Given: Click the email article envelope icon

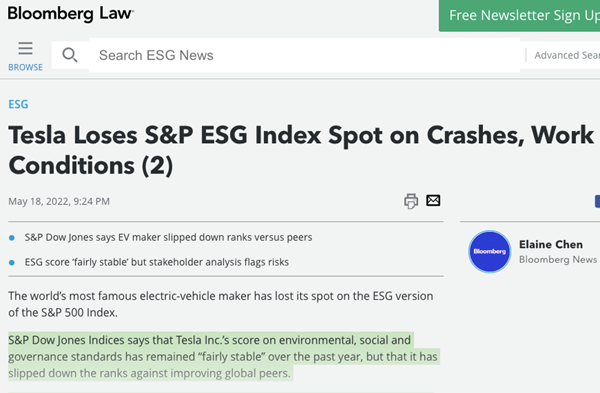Looking at the screenshot, I should pos(433,200).
